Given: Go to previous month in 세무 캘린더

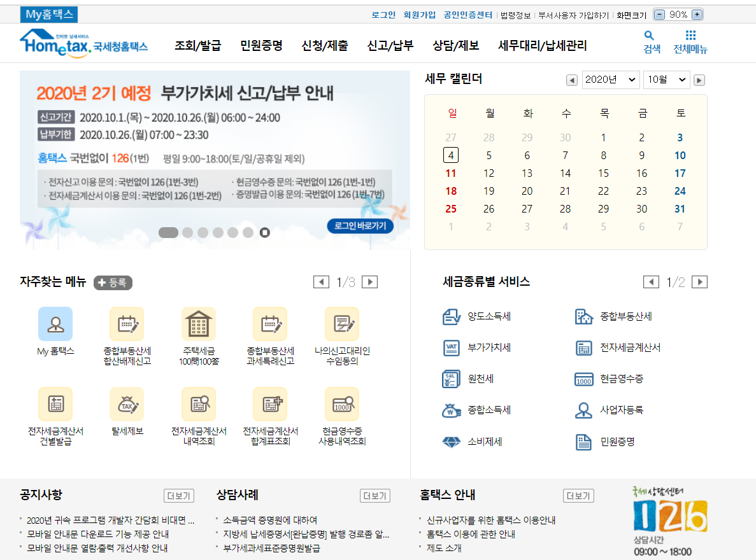Looking at the screenshot, I should click(572, 80).
